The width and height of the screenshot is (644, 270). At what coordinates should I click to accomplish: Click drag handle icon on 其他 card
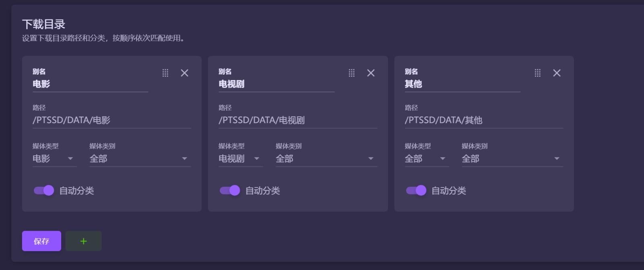pos(537,73)
